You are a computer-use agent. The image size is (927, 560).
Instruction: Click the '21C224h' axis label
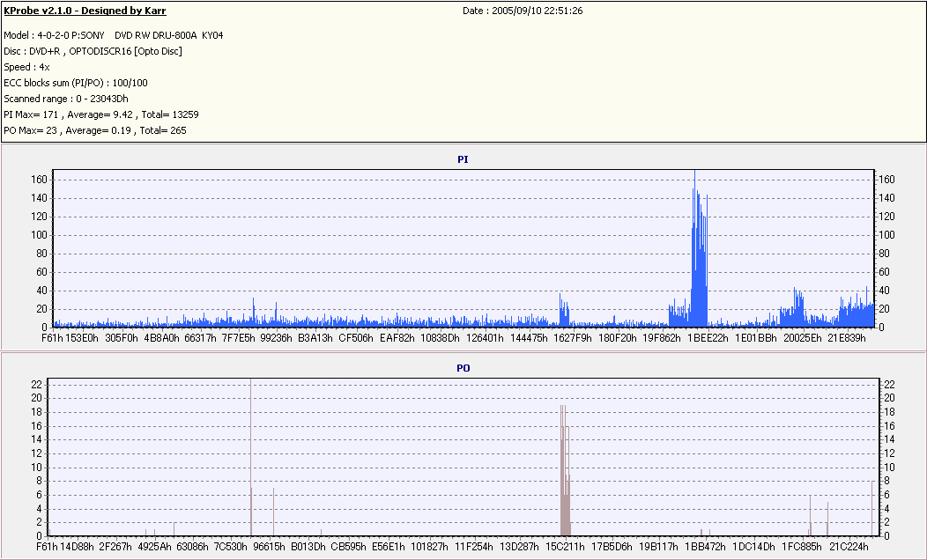tap(849, 547)
